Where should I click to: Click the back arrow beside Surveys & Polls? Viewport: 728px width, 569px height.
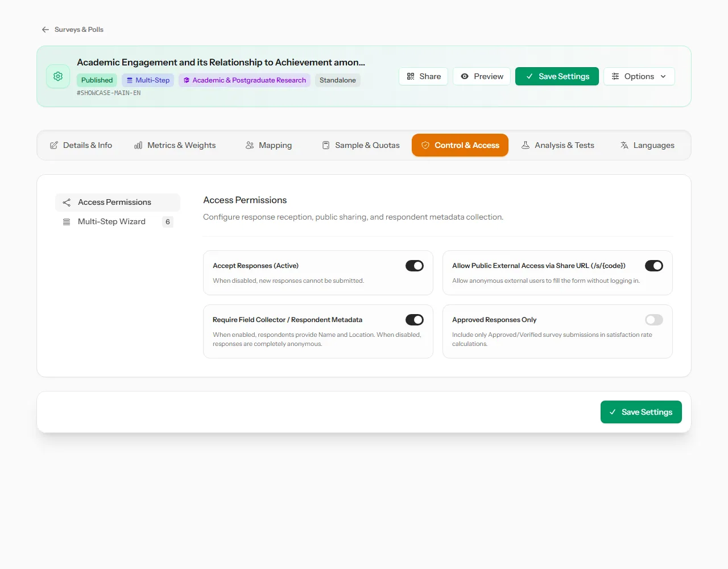45,30
